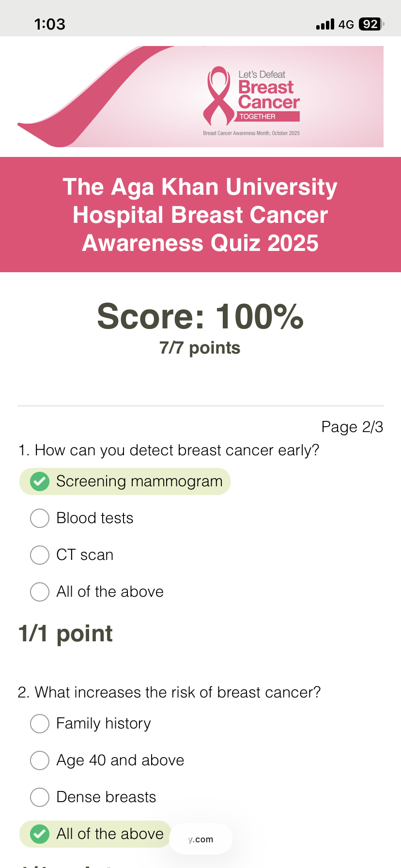Choose the CT scan radio button
Image resolution: width=401 pixels, height=868 pixels.
40,555
